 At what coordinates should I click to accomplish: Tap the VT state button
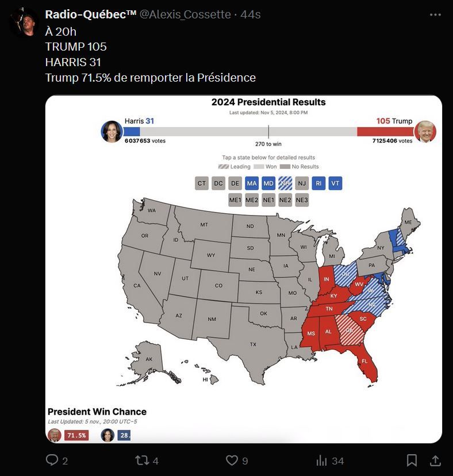click(336, 183)
